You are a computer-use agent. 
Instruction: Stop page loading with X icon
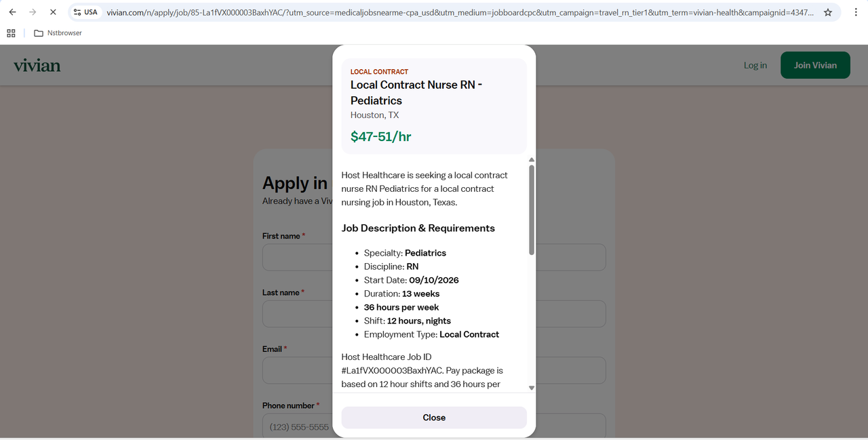pyautogui.click(x=53, y=12)
